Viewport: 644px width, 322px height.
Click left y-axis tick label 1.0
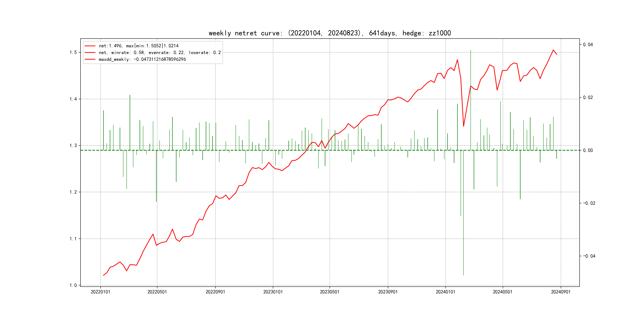click(x=73, y=285)
